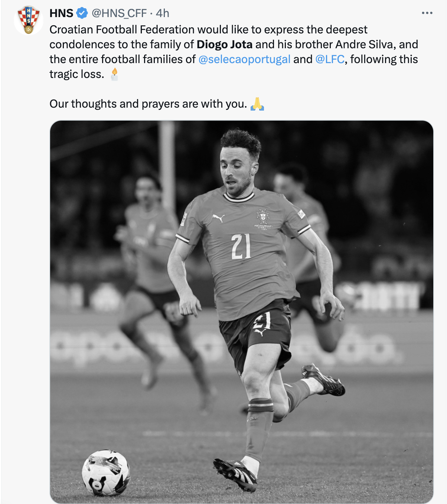Click the number 21 on the jersey
This screenshot has height=504, width=447.
[x=241, y=246]
